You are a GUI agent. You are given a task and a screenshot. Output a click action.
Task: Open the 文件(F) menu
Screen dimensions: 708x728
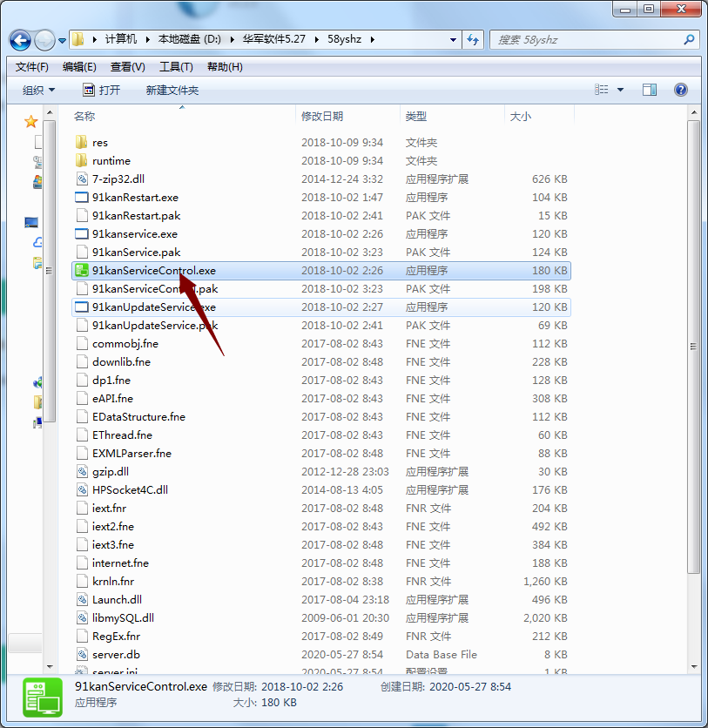tap(32, 67)
